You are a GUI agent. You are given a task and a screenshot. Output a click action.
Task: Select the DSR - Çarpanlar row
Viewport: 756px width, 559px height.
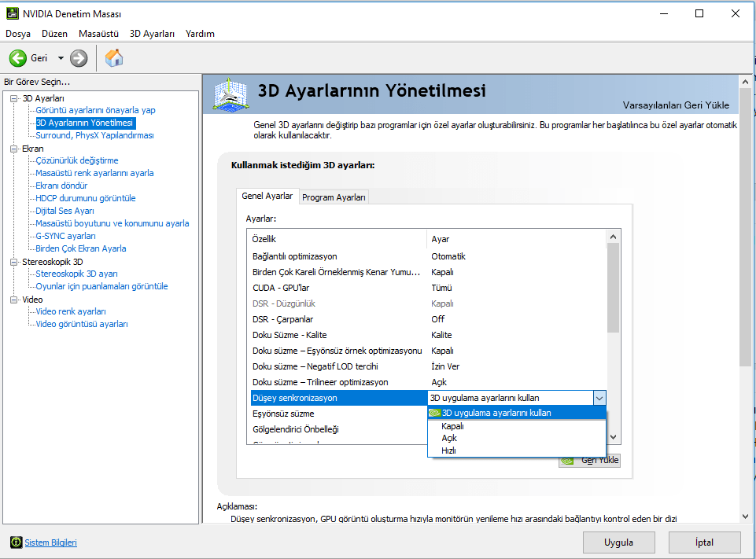point(428,319)
